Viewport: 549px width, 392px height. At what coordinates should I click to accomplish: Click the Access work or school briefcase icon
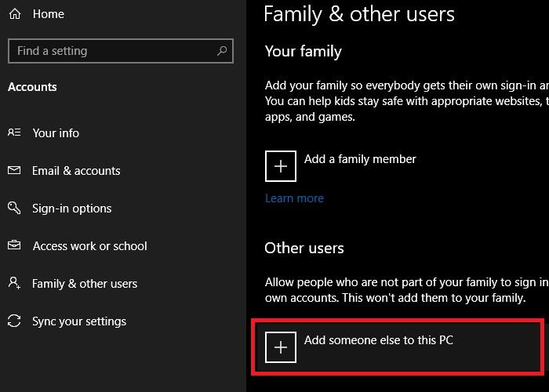pyautogui.click(x=14, y=245)
